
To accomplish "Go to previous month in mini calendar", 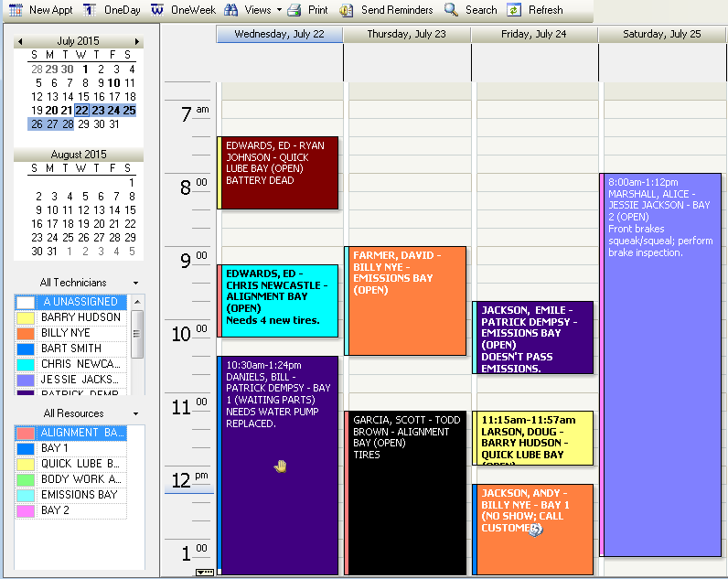I will pyautogui.click(x=20, y=42).
